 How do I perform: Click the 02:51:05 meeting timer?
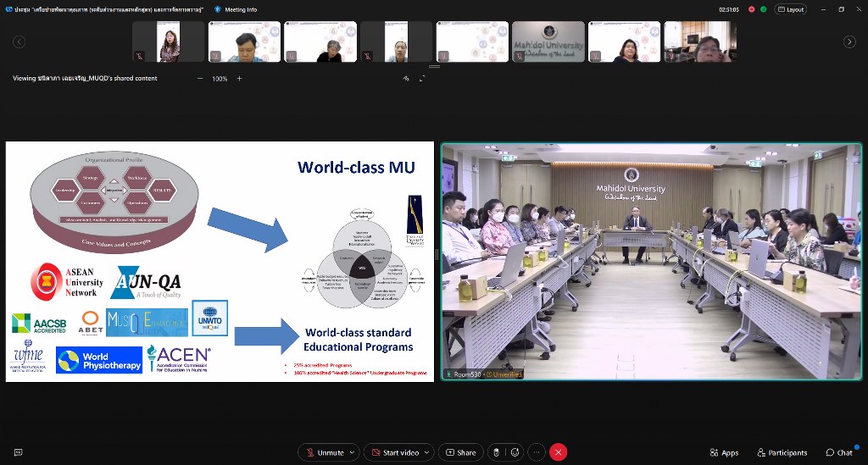tap(728, 9)
